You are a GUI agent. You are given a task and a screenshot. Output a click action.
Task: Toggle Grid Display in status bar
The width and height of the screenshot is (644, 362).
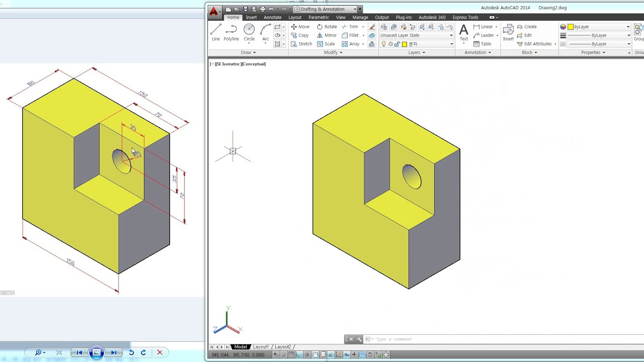click(x=291, y=354)
